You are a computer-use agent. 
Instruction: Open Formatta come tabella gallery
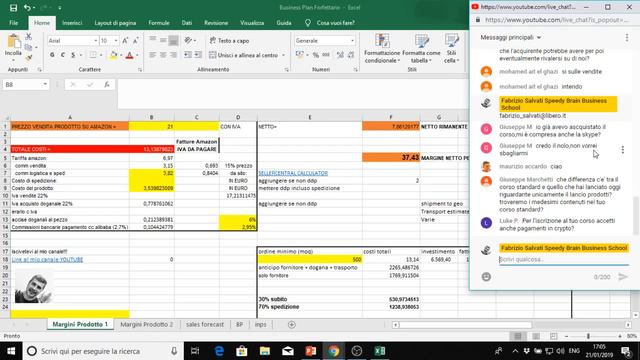pos(421,49)
